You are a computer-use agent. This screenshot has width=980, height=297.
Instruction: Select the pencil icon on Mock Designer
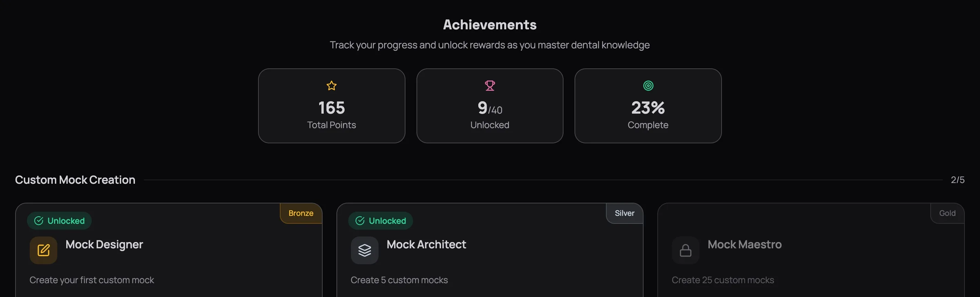(43, 250)
